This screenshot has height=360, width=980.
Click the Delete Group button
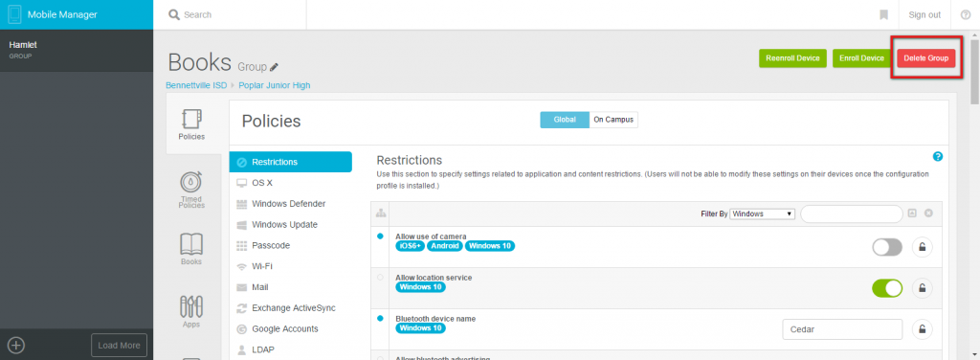[925, 58]
